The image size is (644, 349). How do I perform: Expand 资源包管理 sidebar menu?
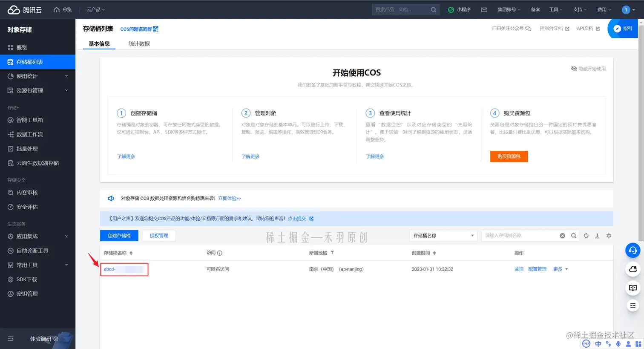coord(37,91)
